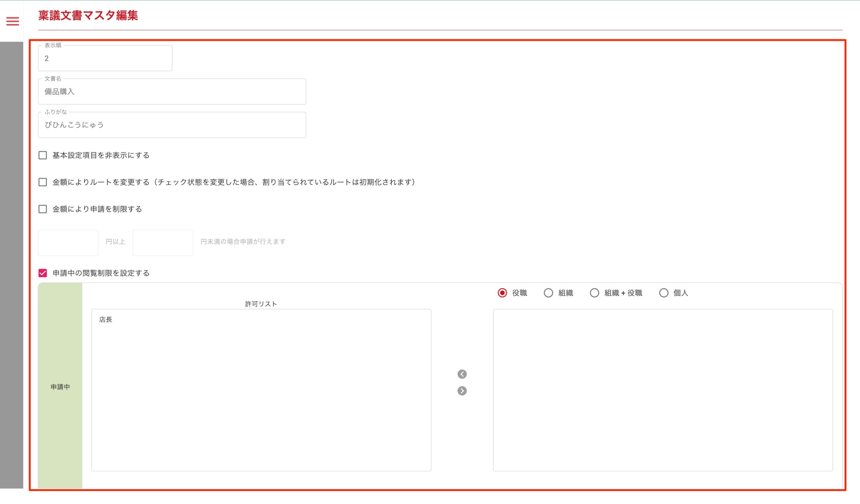Screen dimensions: 860x504
Task: Click the 申請中 green side label
Action: (60, 387)
